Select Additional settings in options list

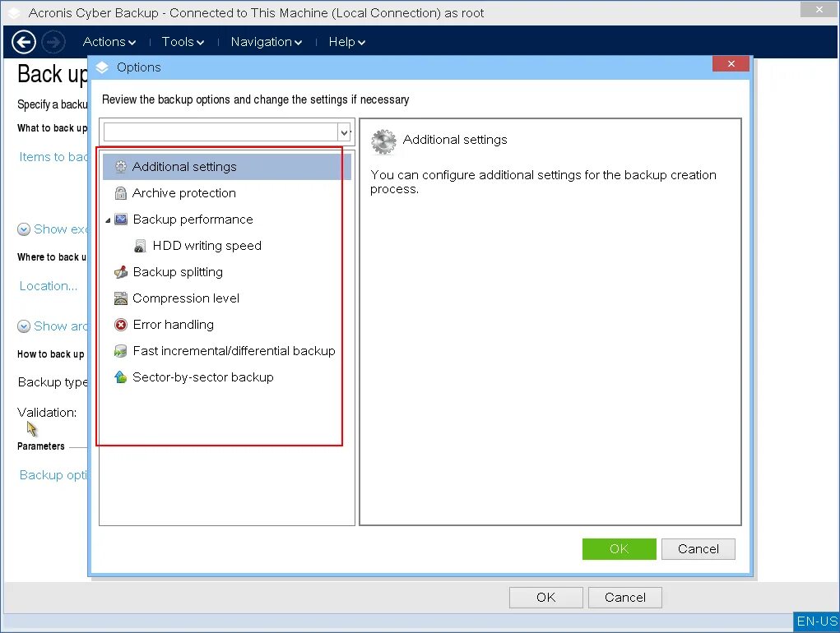click(227, 166)
